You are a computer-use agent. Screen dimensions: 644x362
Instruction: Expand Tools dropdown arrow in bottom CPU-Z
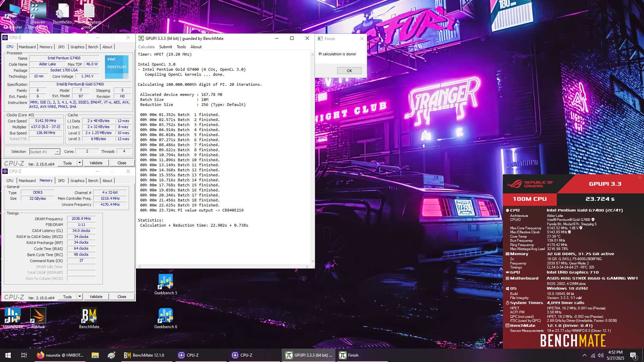coord(79,297)
